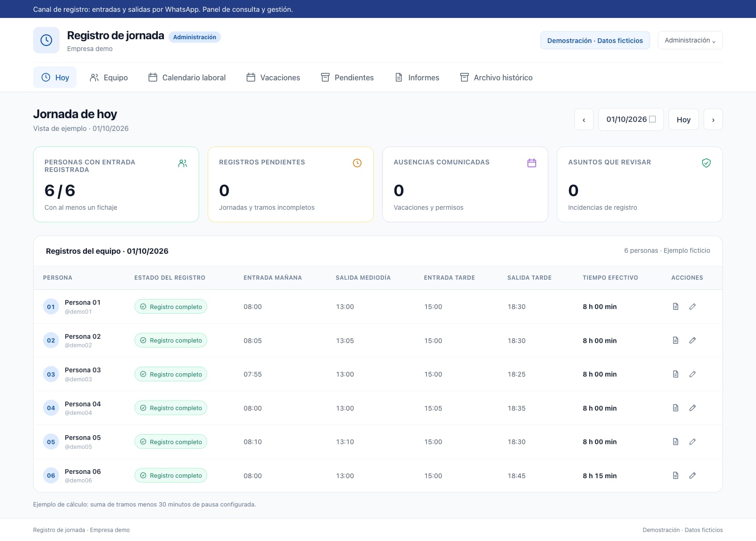This screenshot has width=756, height=541.
Task: Click the 01/10/2026 date field
Action: pos(631,120)
